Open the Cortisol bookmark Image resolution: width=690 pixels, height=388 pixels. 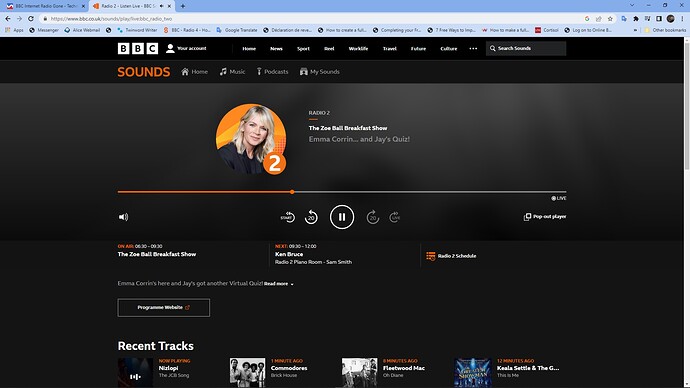[547, 30]
